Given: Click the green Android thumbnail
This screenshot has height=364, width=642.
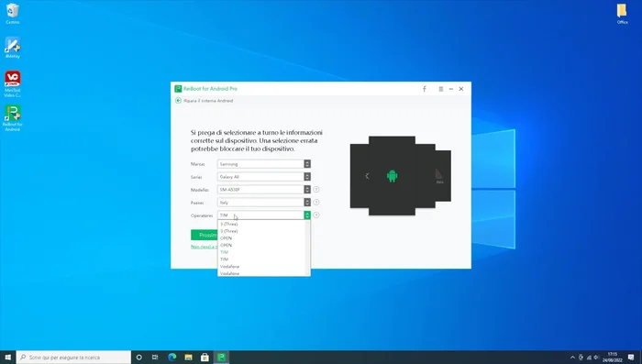Looking at the screenshot, I should [392, 176].
